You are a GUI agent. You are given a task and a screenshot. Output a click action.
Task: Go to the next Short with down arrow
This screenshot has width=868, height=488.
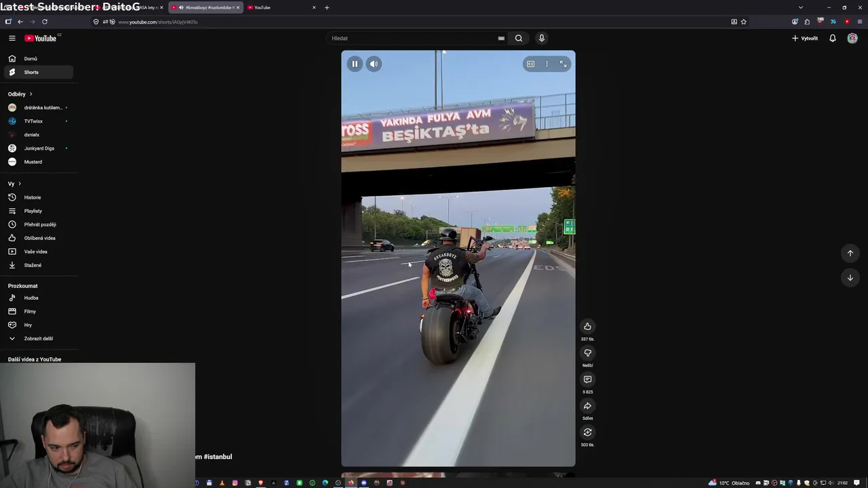(850, 277)
